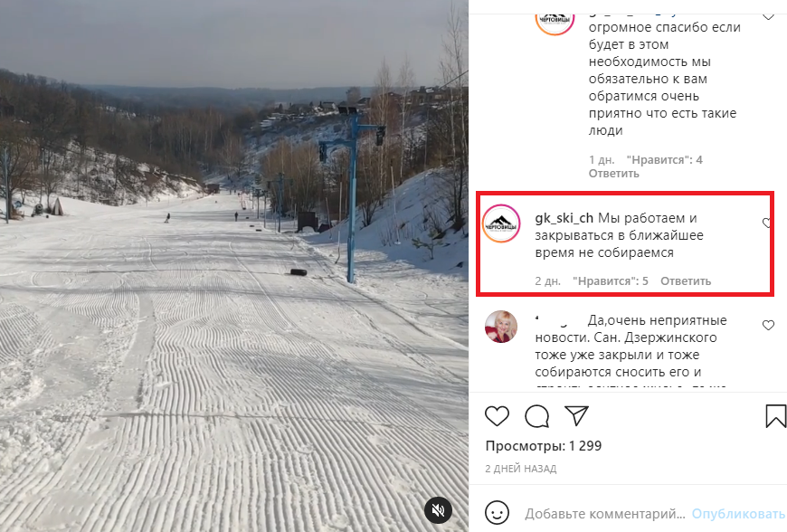Like the post with the heart icon
Screen dimensions: 787x532
click(497, 416)
